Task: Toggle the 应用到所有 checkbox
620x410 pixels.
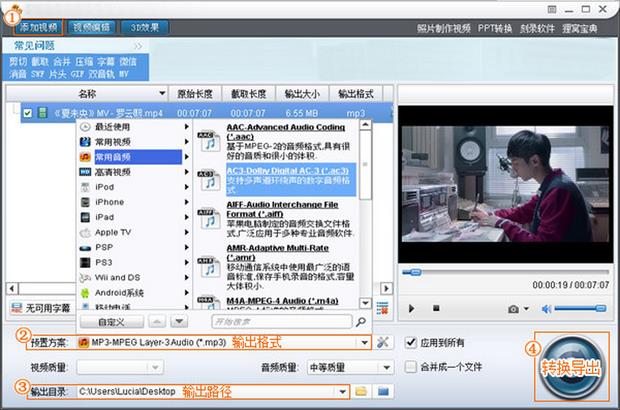Action: pos(411,343)
